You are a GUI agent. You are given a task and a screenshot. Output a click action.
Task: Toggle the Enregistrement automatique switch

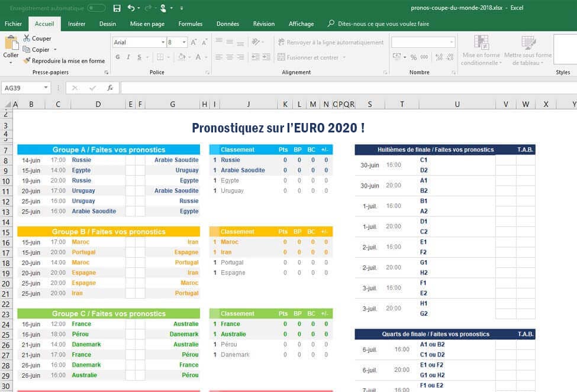pos(96,8)
